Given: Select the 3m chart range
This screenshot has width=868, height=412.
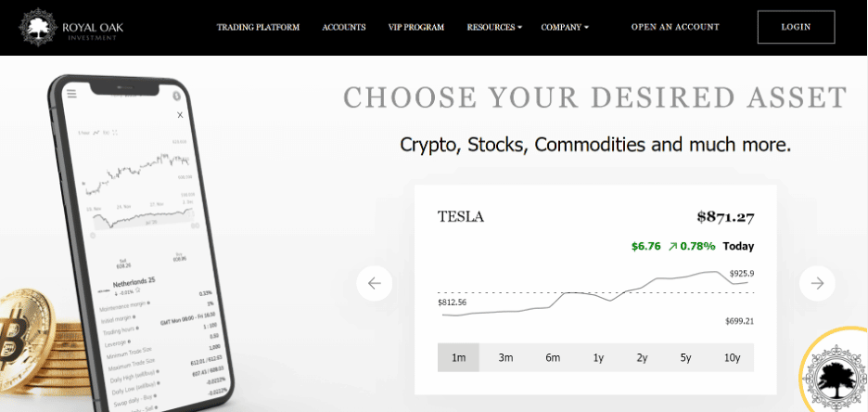Looking at the screenshot, I should point(505,357).
